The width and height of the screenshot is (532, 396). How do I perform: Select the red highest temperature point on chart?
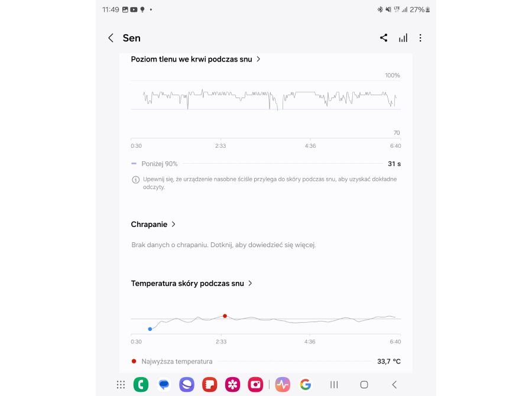tap(225, 316)
